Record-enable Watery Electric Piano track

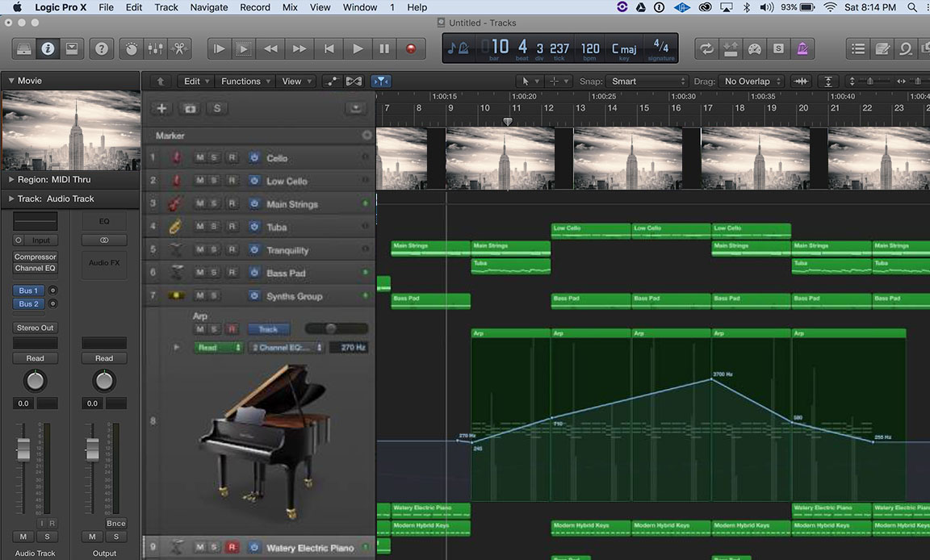pos(232,547)
